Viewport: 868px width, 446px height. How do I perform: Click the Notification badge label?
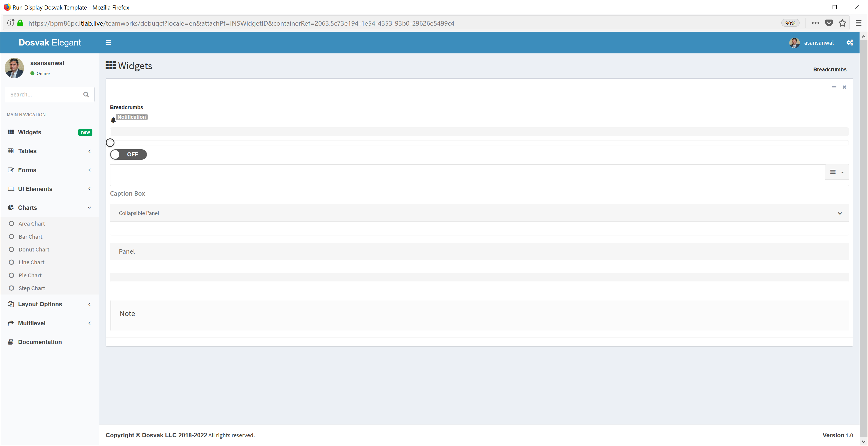[x=132, y=117]
